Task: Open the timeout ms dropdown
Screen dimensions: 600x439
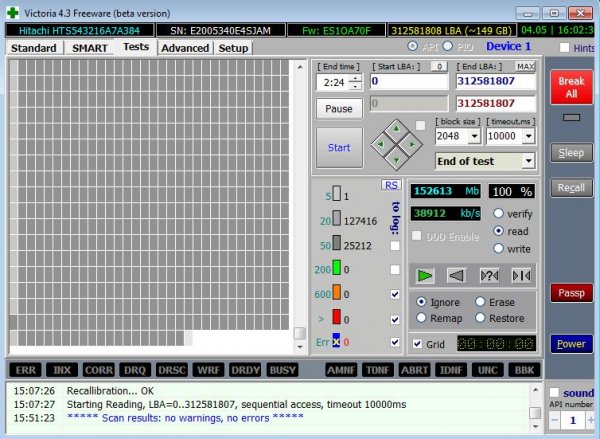Action: tap(527, 135)
